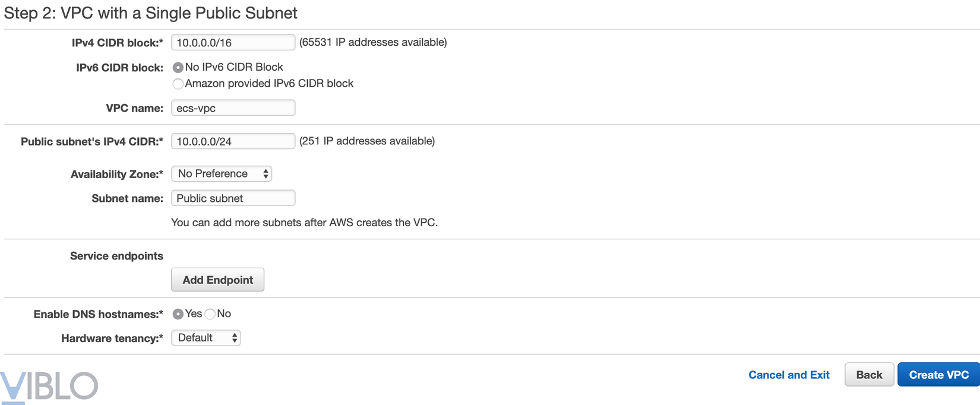980x405 pixels.
Task: Focus the VPC name text field
Action: (233, 108)
